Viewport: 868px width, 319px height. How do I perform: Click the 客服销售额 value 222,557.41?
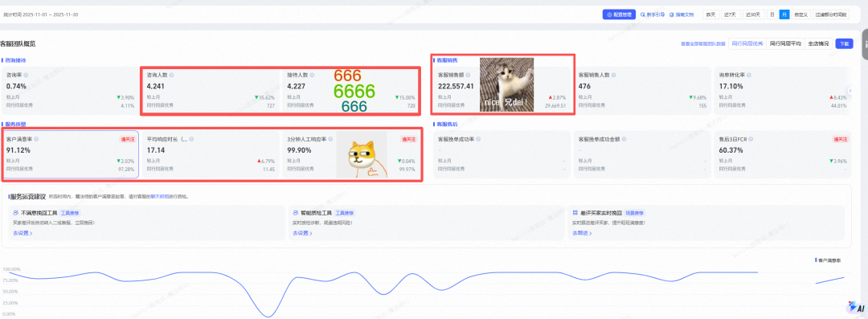[x=456, y=86]
